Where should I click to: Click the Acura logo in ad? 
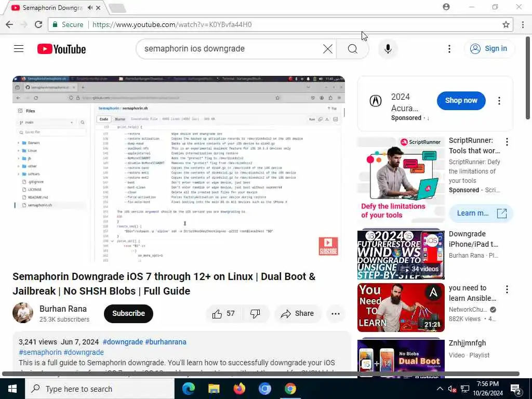click(x=375, y=101)
